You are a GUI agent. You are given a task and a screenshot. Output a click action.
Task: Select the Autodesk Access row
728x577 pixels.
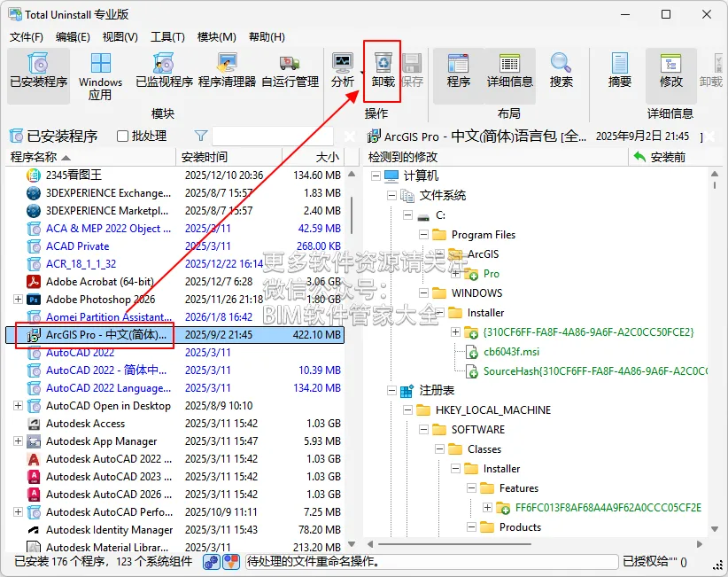(x=174, y=424)
